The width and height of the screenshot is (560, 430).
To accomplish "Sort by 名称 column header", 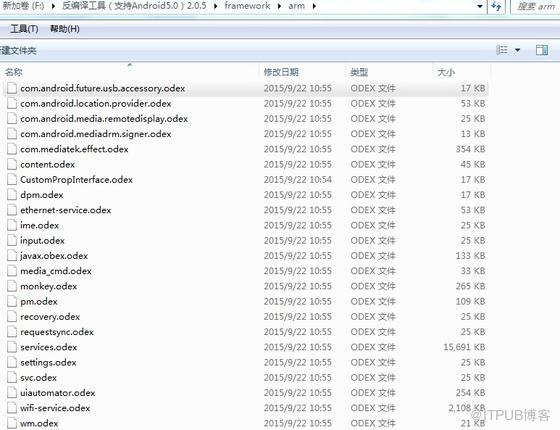I will 14,72.
